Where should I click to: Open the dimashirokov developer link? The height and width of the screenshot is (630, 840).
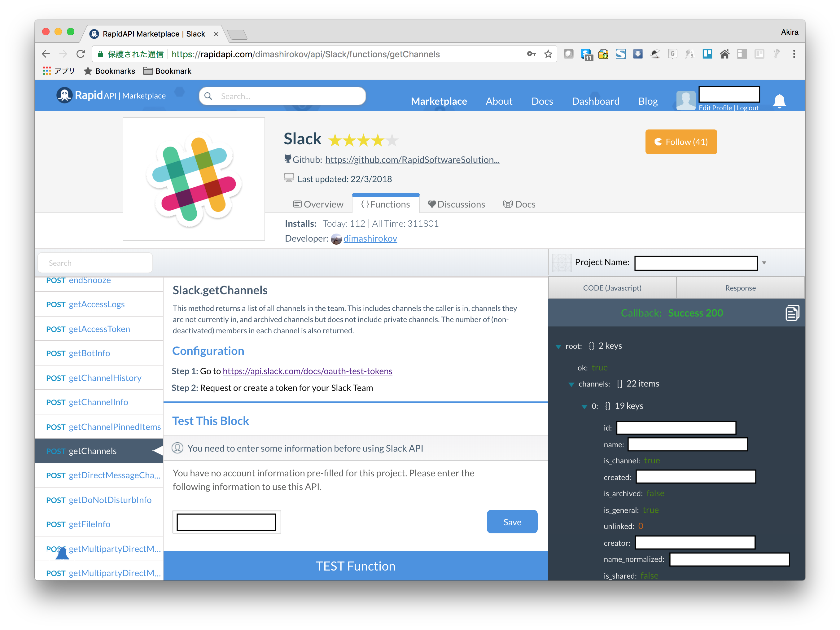(x=370, y=238)
